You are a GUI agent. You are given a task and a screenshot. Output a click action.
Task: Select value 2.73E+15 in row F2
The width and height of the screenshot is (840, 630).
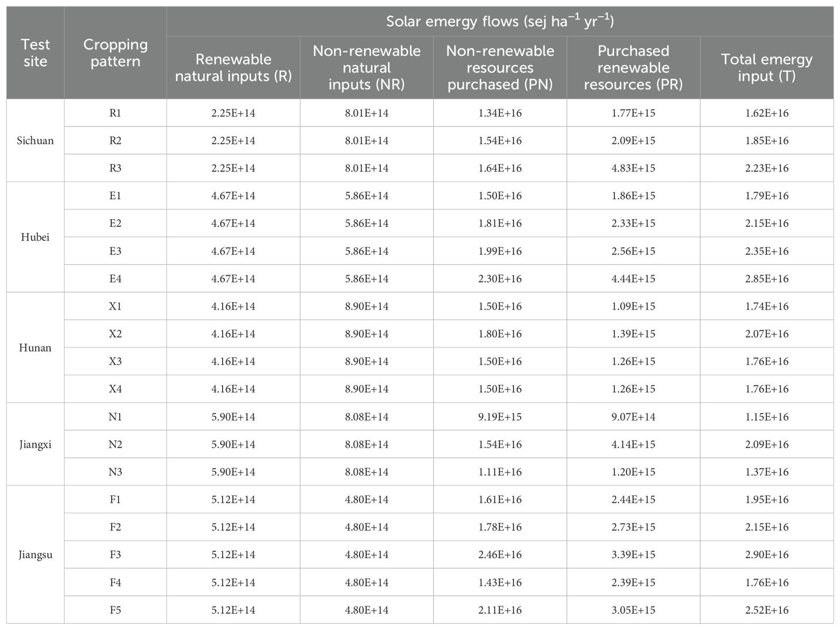pos(633,527)
